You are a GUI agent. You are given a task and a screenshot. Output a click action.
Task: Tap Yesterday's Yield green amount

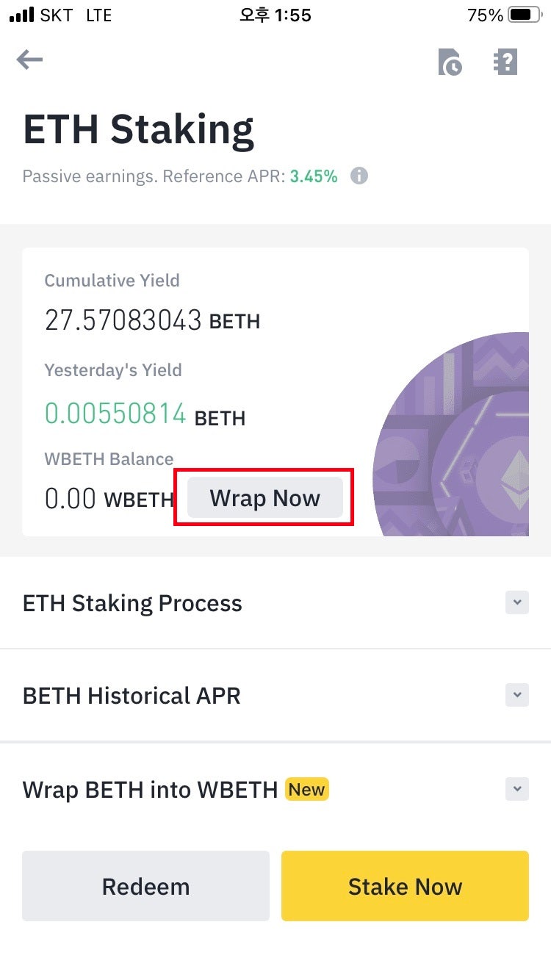(115, 414)
